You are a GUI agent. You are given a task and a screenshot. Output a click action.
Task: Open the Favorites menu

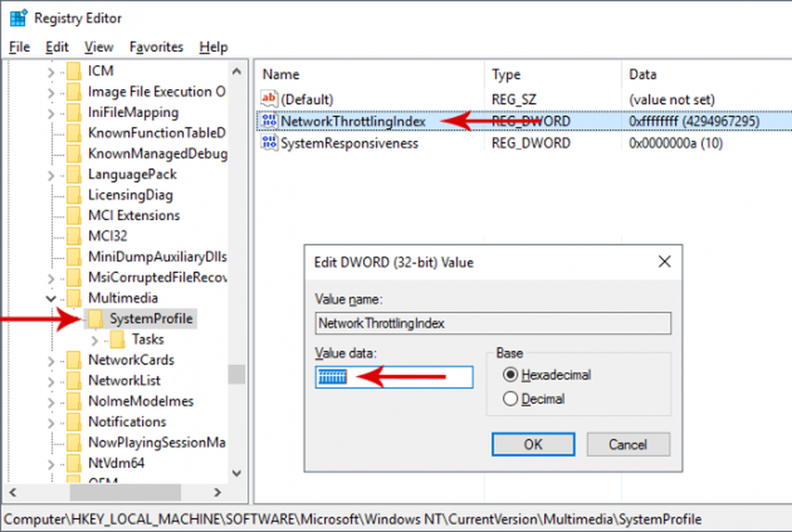156,47
